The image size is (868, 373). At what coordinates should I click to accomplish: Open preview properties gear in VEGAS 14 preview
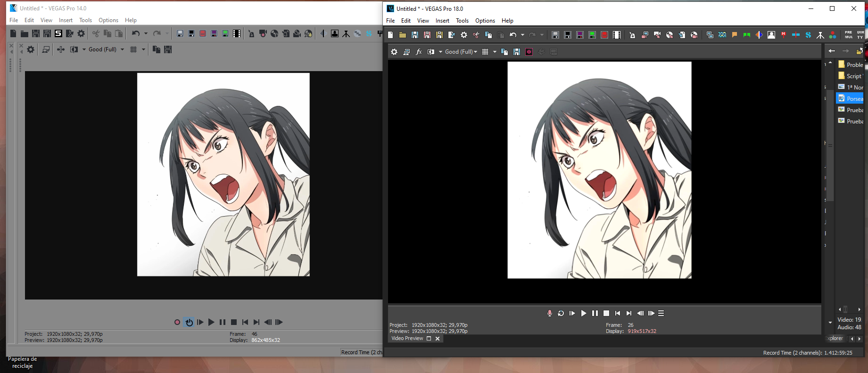coord(31,49)
